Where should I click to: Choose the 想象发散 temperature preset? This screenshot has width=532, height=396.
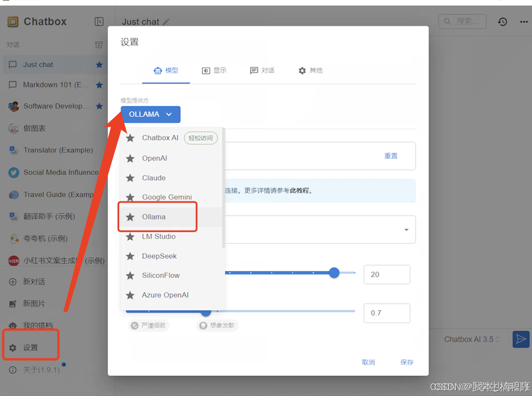click(x=217, y=326)
